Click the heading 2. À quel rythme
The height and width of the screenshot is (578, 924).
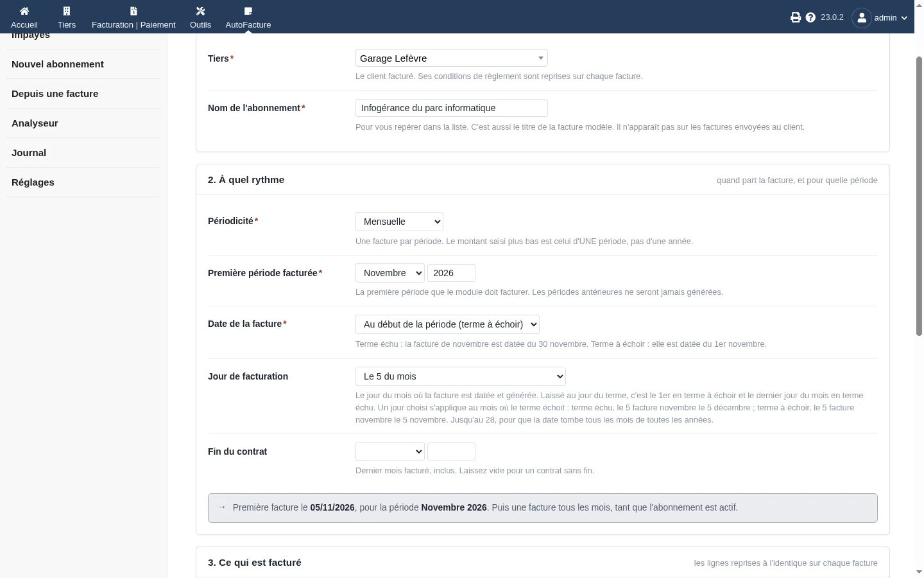246,180
